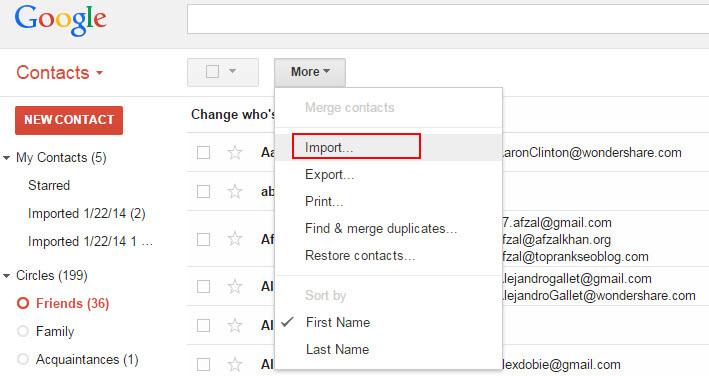Image resolution: width=709 pixels, height=376 pixels.
Task: Click the Friends circle icon
Action: pos(23,303)
